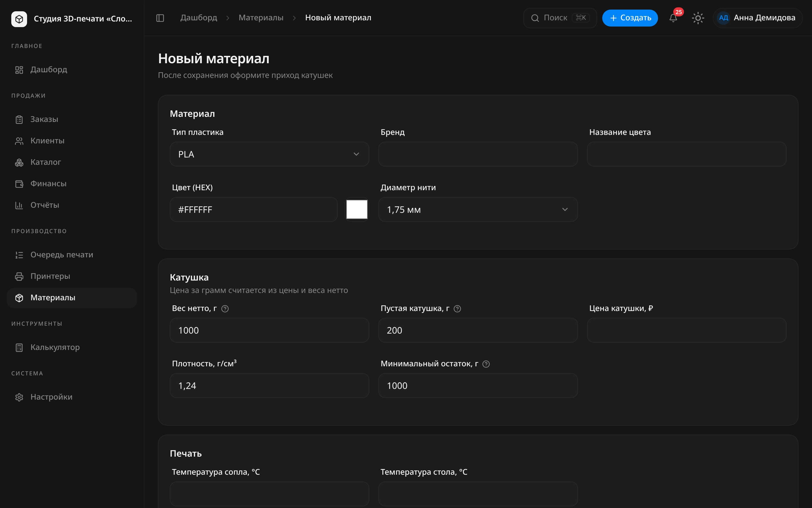Toggle the sidebar panel icon
Viewport: 812px width, 508px height.
[x=160, y=18]
